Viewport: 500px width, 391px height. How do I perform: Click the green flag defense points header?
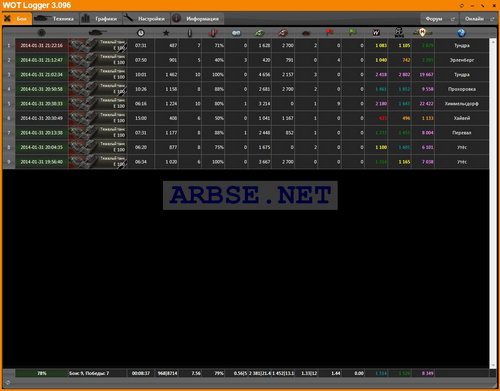[x=352, y=33]
